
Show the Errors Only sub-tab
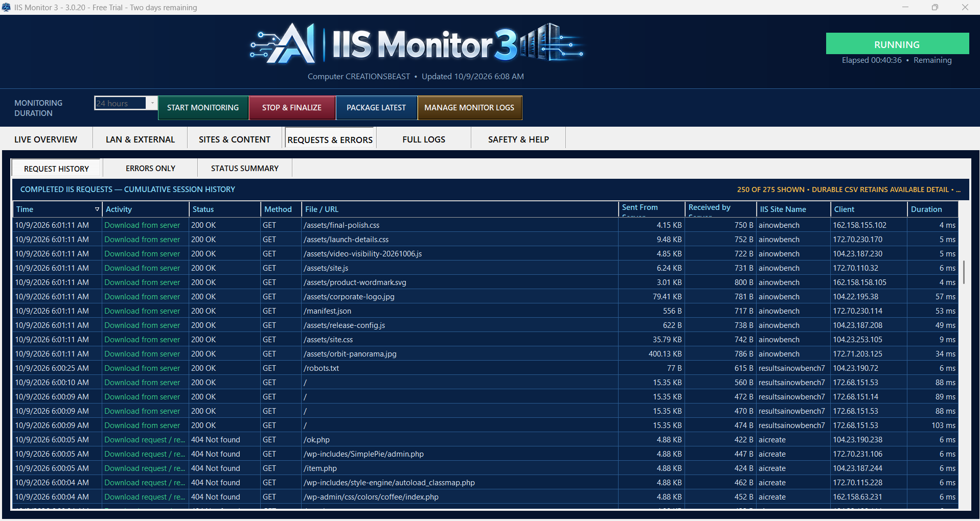(x=150, y=168)
